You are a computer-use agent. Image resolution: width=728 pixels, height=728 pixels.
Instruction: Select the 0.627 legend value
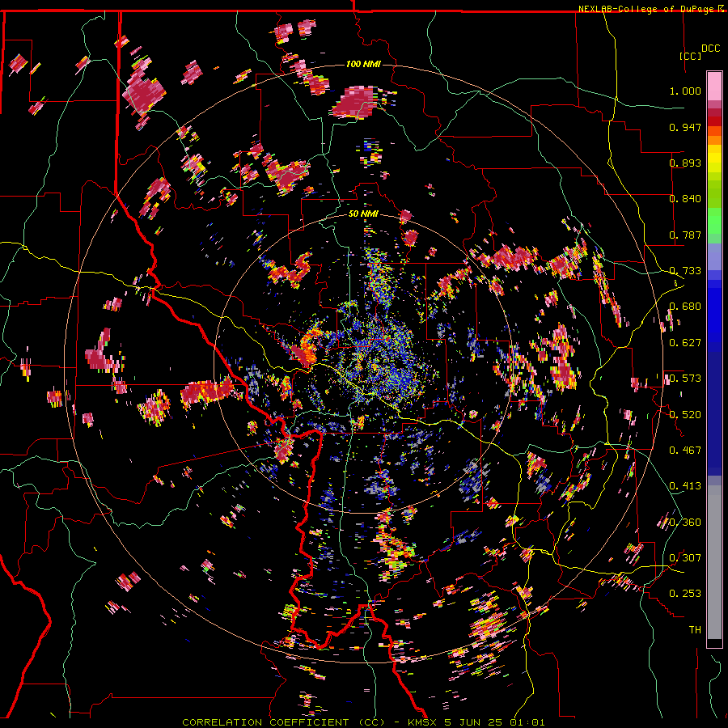(x=685, y=343)
